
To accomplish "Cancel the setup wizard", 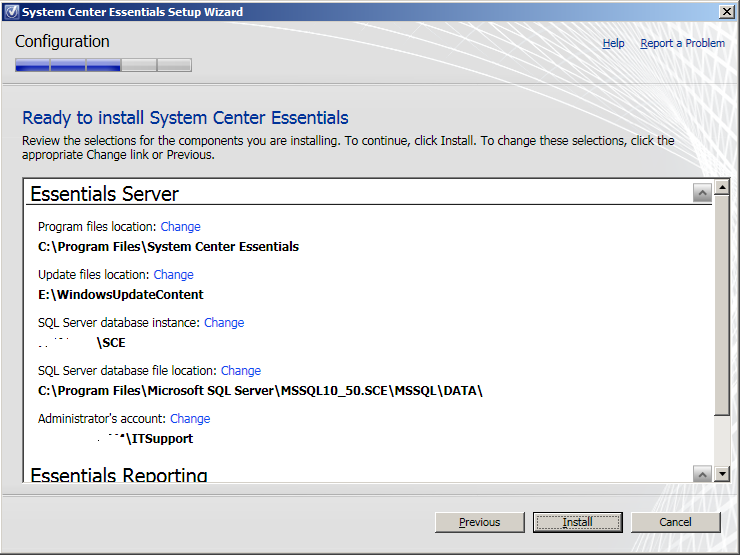I will pos(675,522).
